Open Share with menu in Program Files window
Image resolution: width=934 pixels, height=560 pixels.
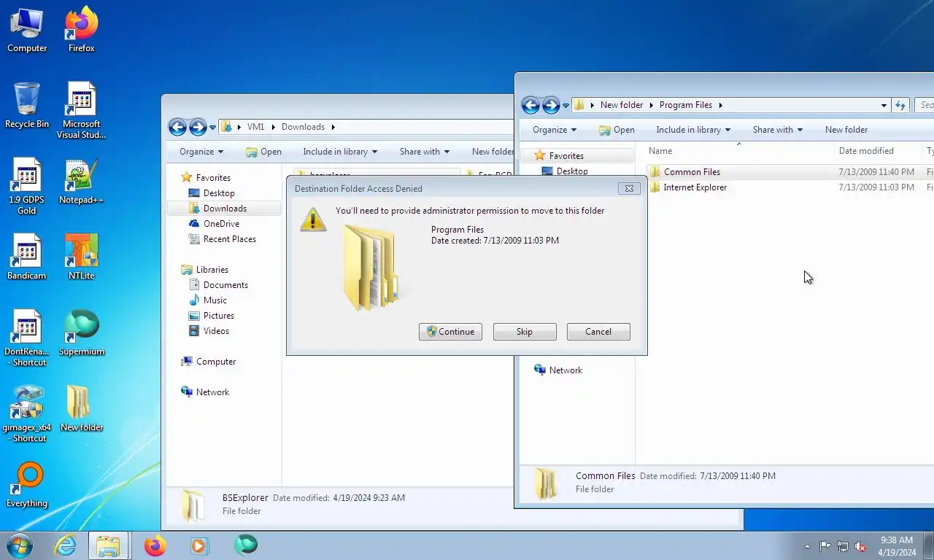[x=778, y=130]
